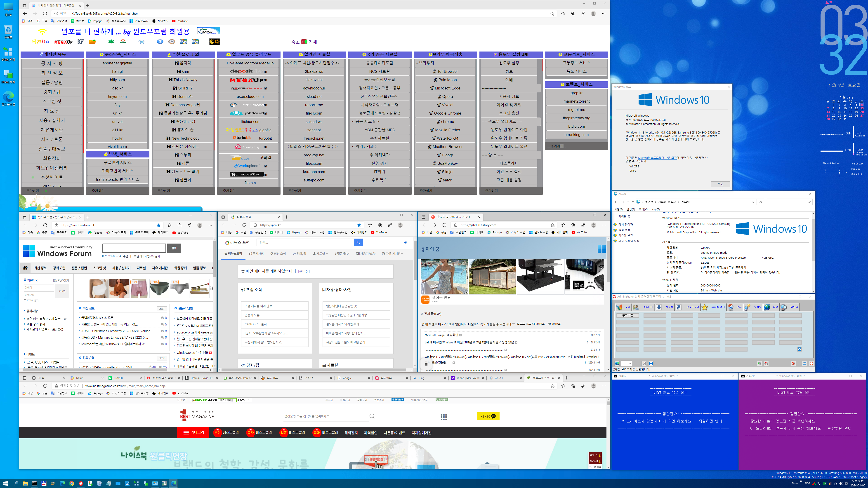Click the green maple leaf icon
Screen dimensions: 868x488
[111, 42]
